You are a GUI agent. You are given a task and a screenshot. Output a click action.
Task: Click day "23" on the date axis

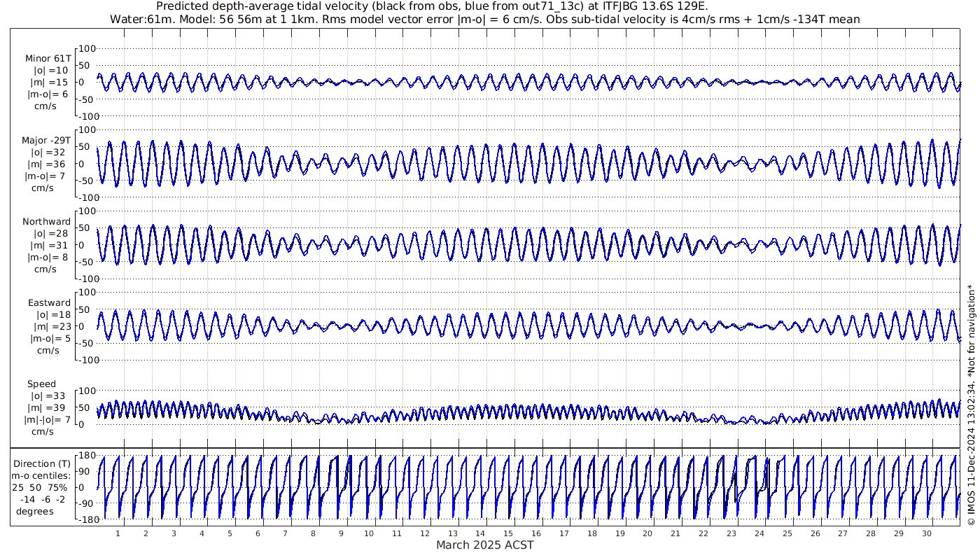tap(731, 533)
